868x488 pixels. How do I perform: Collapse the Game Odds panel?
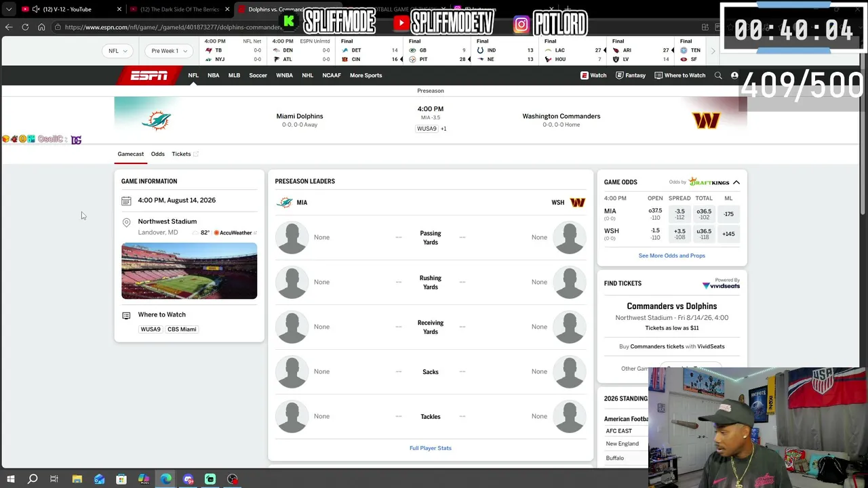(x=736, y=182)
